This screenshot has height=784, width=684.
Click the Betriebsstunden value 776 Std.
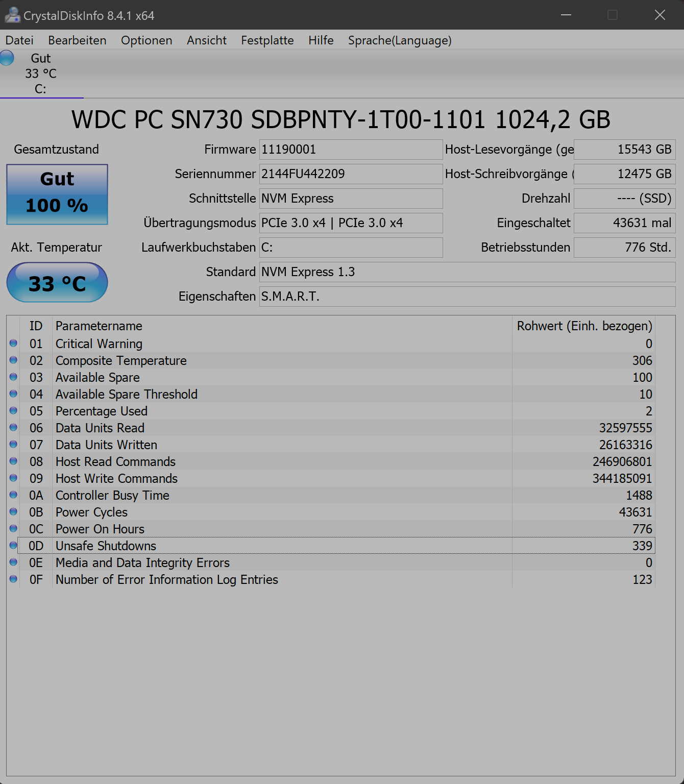tap(624, 248)
